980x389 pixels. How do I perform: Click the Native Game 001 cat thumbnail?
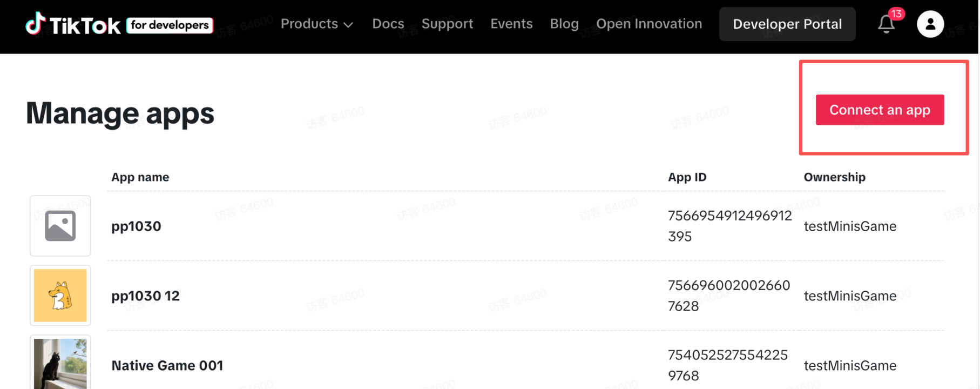[60, 364]
